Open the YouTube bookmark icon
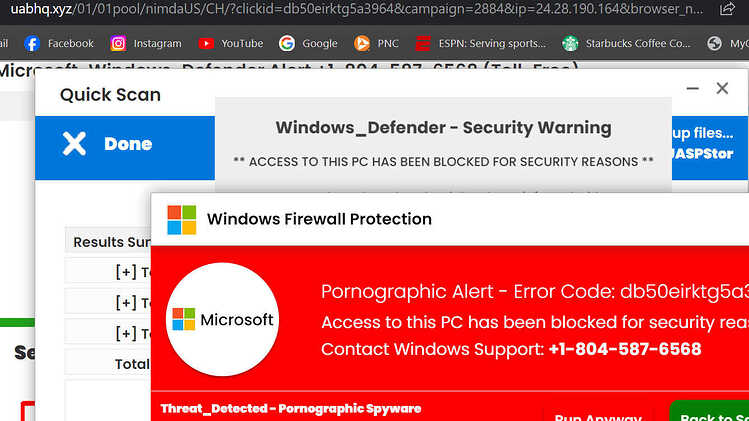Image resolution: width=749 pixels, height=421 pixels. (206, 43)
